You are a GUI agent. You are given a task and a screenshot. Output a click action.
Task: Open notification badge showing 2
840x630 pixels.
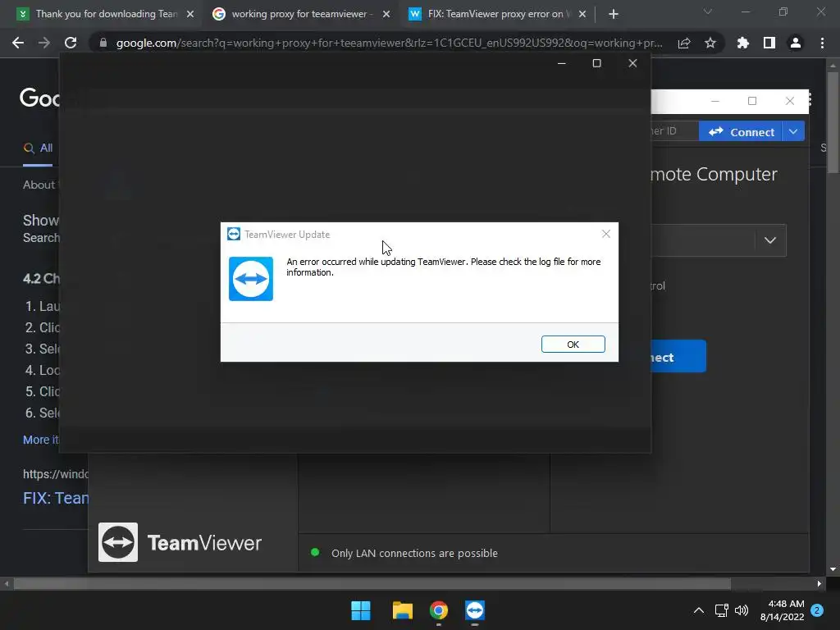click(x=817, y=610)
